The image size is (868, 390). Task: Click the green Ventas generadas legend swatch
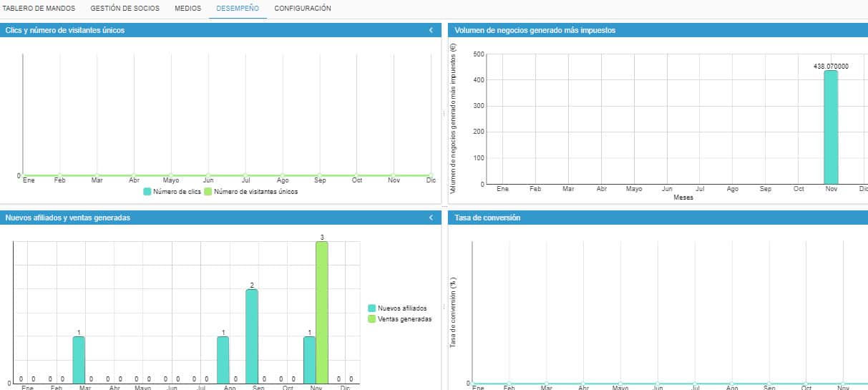click(371, 319)
